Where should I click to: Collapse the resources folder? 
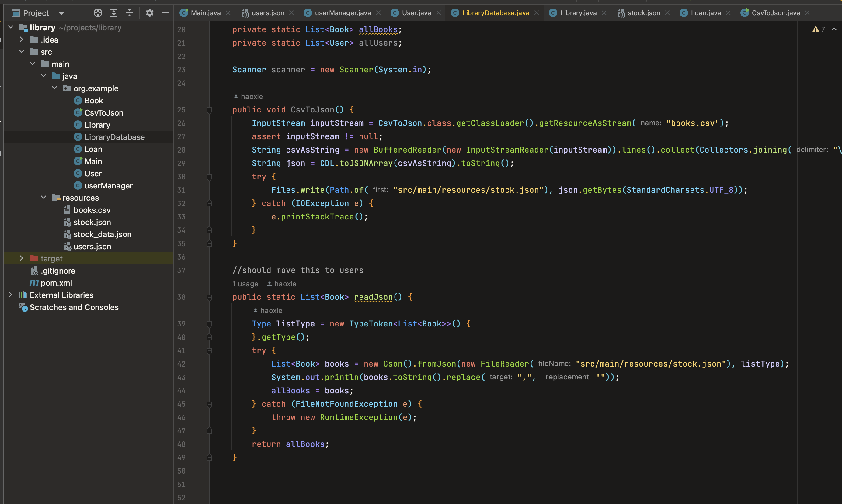coord(43,197)
